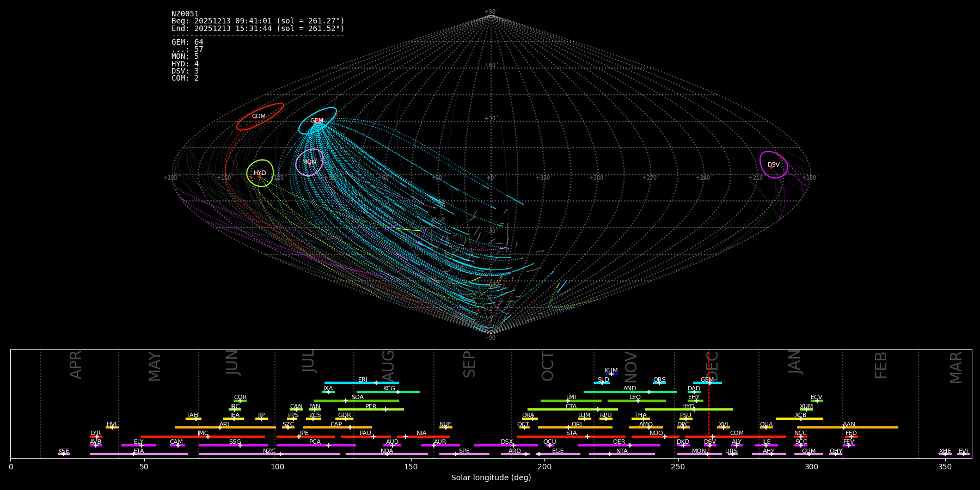The width and height of the screenshot is (980, 490).
Task: Select the KUM shower bar in the timeline
Action: point(611,374)
